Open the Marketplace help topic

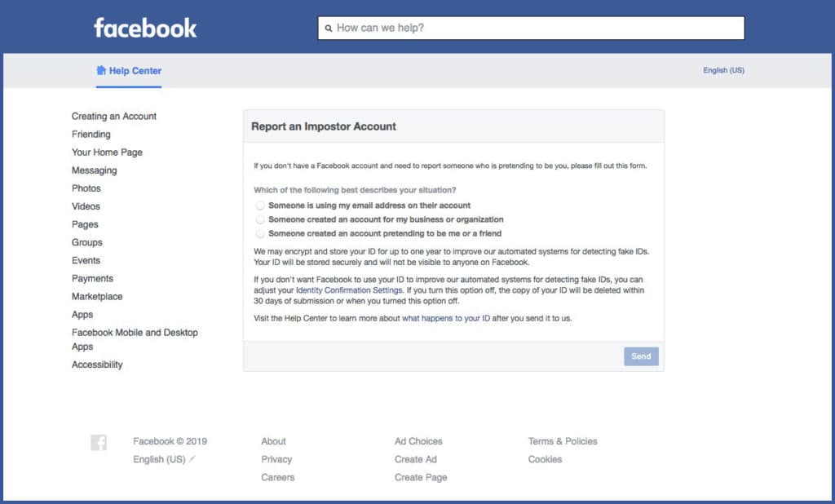(x=97, y=297)
